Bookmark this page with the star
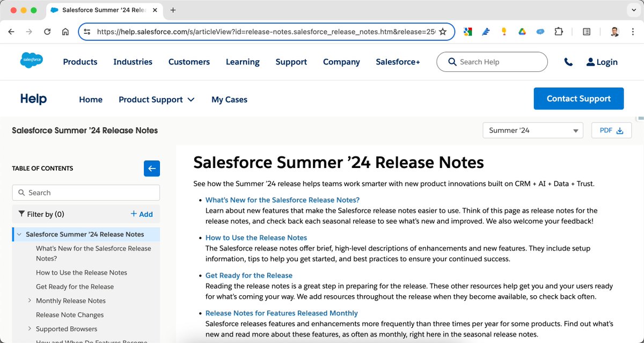This screenshot has width=644, height=343. [443, 32]
